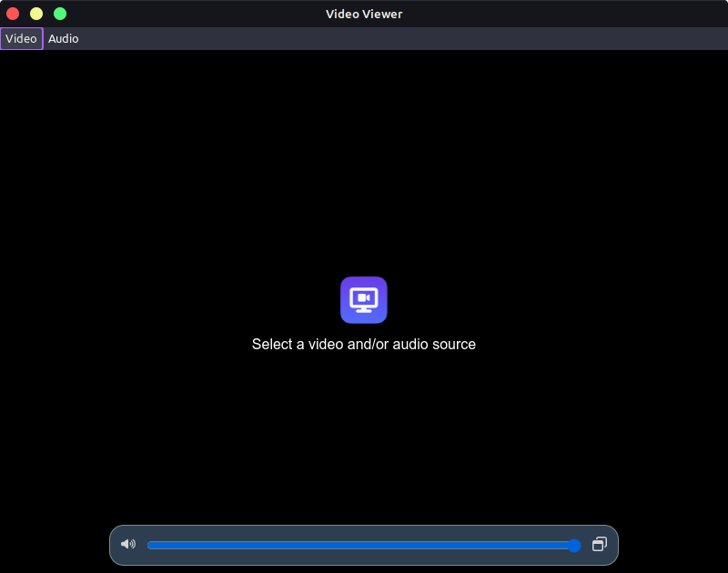This screenshot has width=728, height=573.
Task: Minimize window using the yellow button
Action: click(x=36, y=14)
